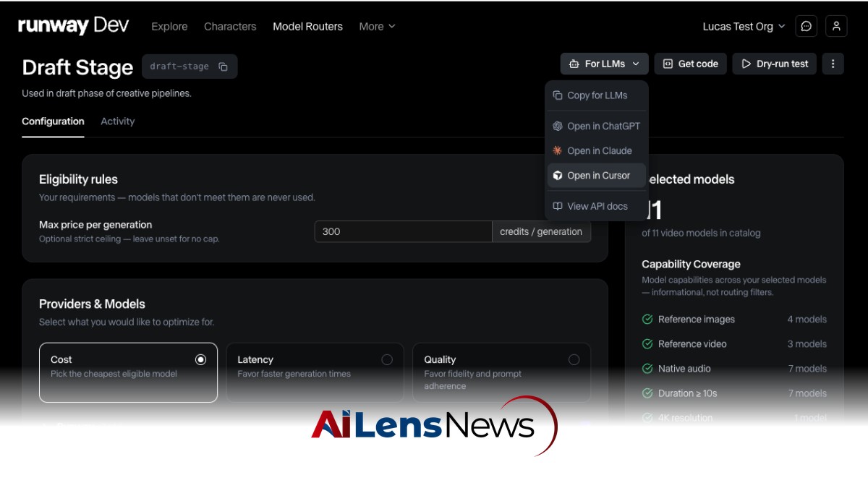
Task: Open the user profile icon
Action: 836,26
